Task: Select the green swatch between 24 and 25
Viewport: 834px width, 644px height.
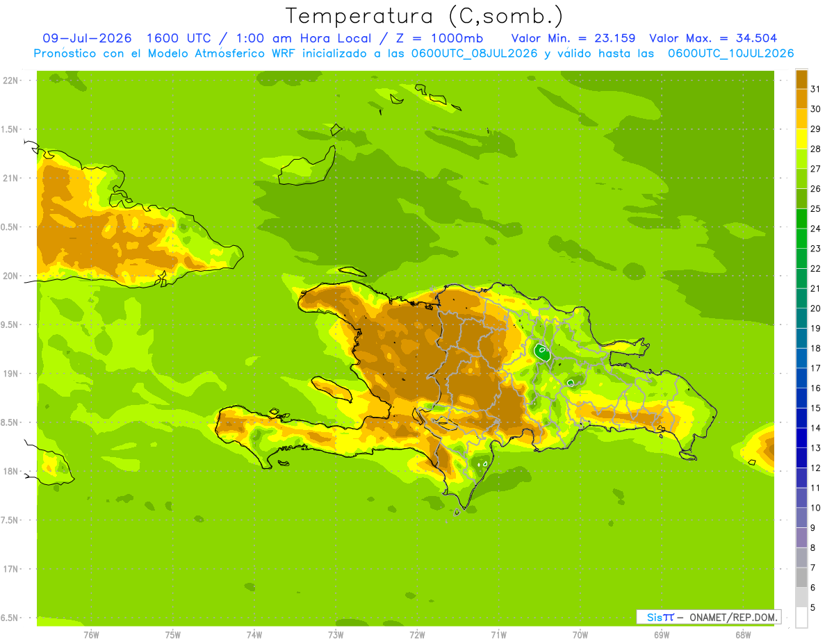Action: 801,219
